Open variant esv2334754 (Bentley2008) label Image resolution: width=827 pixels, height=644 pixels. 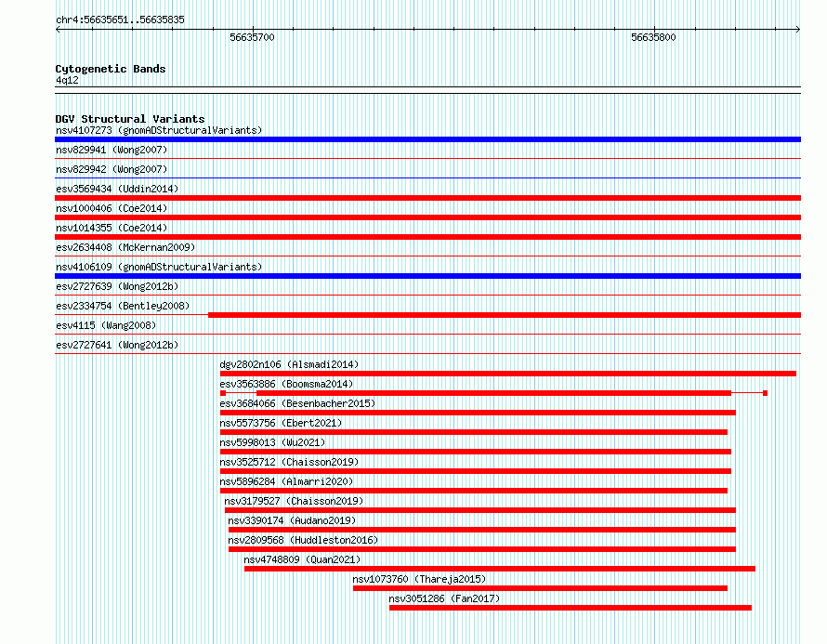[x=123, y=306]
